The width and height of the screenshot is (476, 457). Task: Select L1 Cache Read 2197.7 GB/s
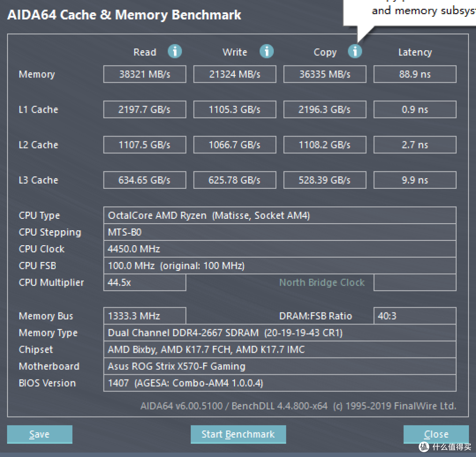pyautogui.click(x=145, y=110)
